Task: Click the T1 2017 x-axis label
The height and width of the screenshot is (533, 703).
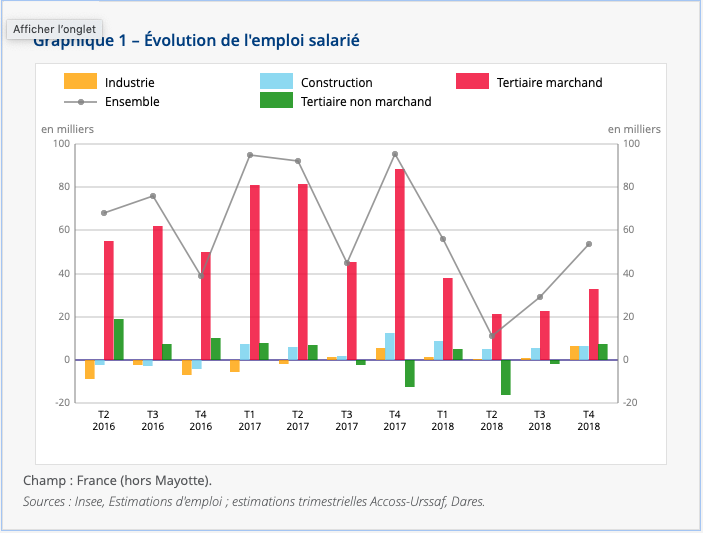Action: click(249, 420)
